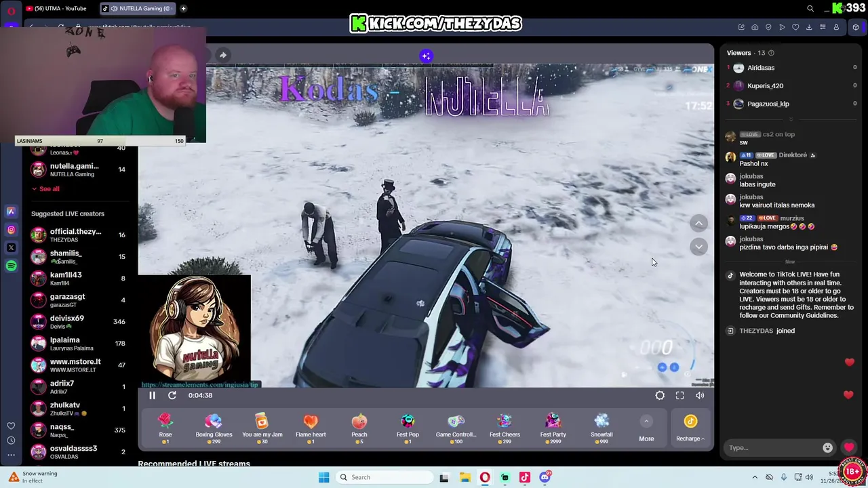Click the paper plane send icon in toolbar

point(782,27)
